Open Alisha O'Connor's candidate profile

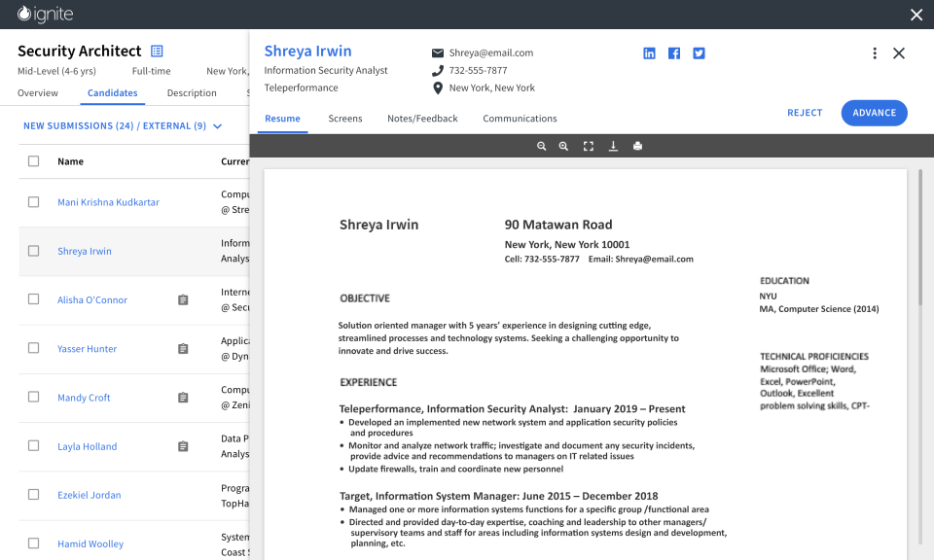tap(91, 298)
